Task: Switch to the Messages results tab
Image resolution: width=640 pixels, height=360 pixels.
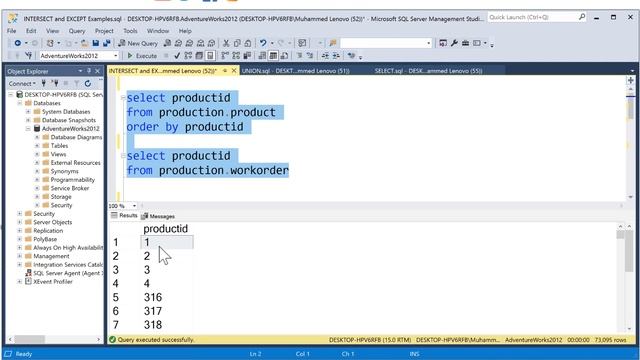Action: [158, 216]
